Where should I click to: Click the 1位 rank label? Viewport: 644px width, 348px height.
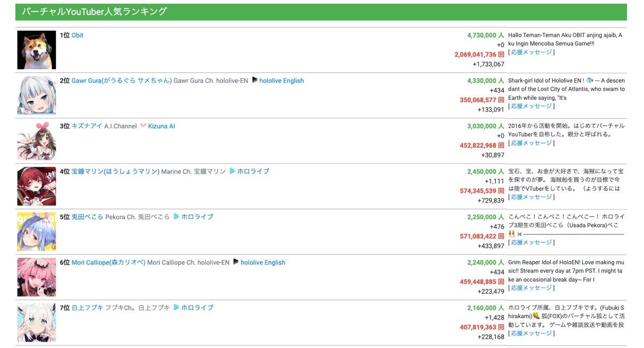click(64, 35)
